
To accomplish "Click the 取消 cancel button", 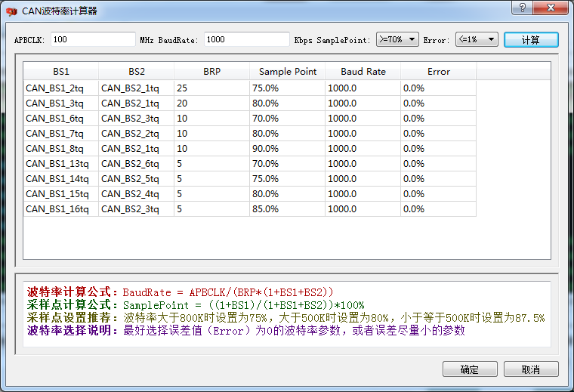I will click(x=531, y=369).
